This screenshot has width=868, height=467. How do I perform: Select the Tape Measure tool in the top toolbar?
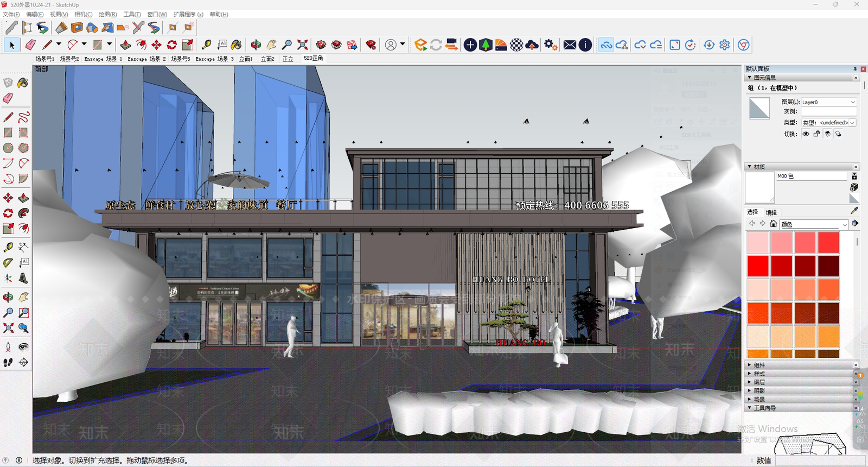207,45
